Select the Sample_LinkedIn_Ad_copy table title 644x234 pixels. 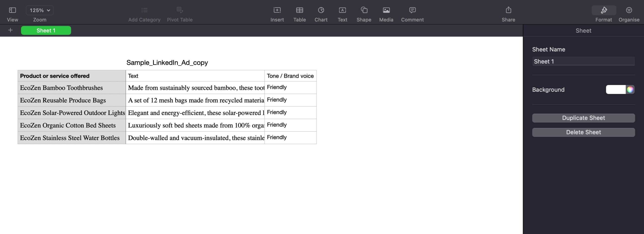click(167, 63)
